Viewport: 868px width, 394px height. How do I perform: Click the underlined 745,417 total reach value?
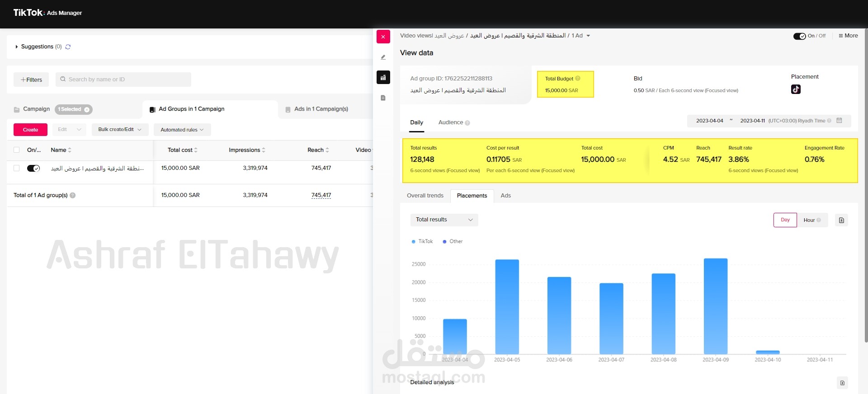click(x=321, y=195)
